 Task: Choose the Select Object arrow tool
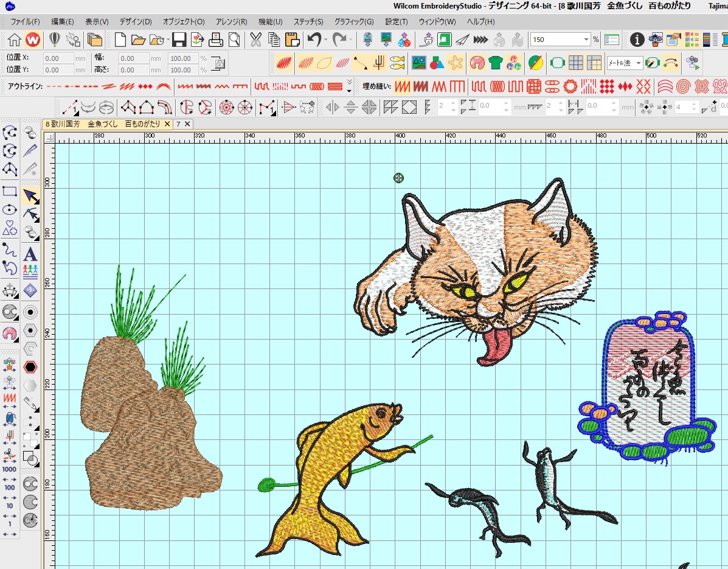coord(30,196)
